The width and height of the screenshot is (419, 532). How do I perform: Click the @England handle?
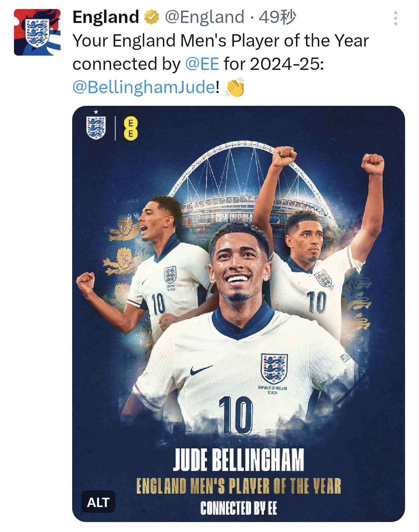[205, 17]
